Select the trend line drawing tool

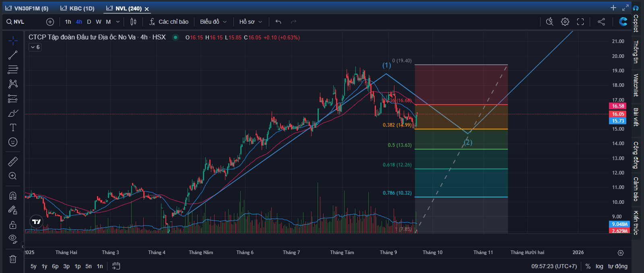point(13,55)
